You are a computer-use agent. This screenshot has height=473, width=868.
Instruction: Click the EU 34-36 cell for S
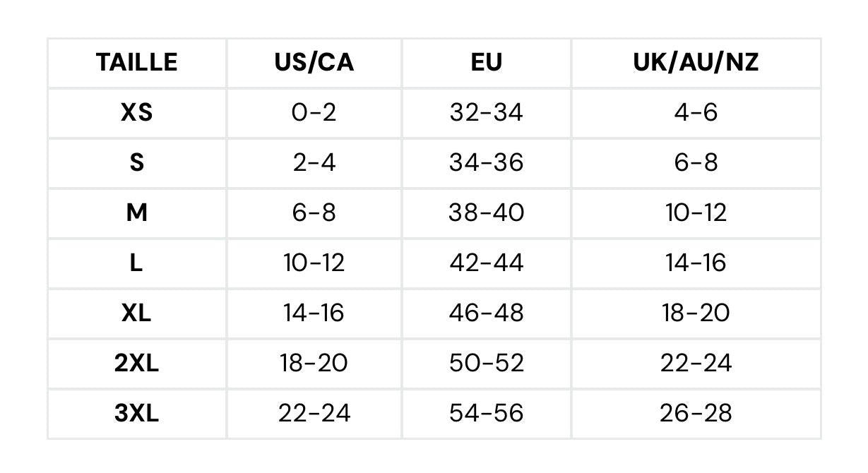click(486, 162)
